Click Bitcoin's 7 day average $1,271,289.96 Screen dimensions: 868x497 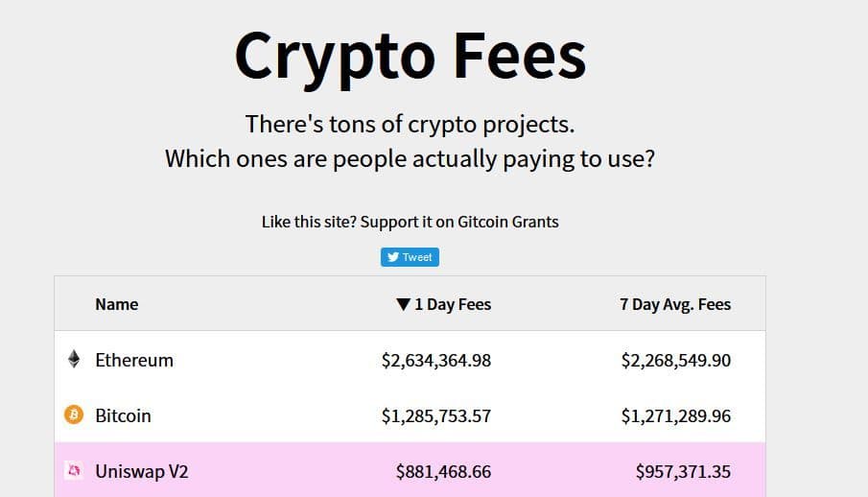point(675,415)
